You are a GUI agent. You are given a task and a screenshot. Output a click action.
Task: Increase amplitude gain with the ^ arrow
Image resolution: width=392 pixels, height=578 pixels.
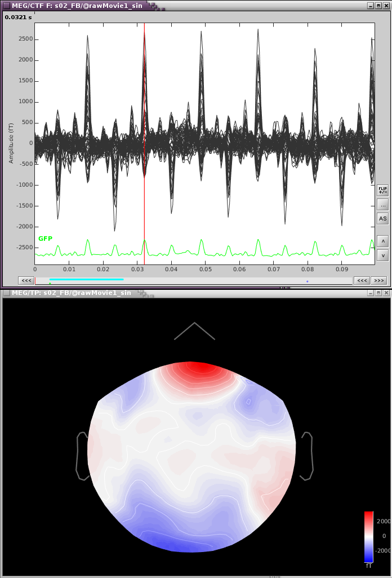pyautogui.click(x=383, y=241)
